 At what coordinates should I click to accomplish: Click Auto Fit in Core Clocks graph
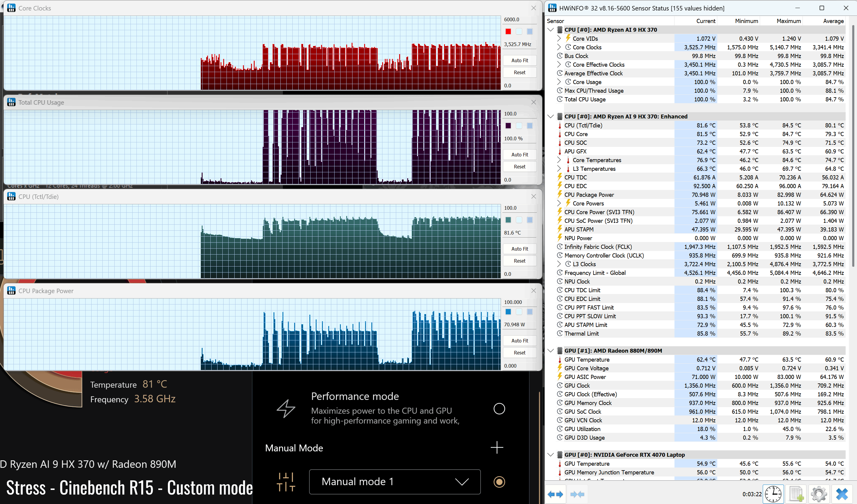pyautogui.click(x=519, y=60)
